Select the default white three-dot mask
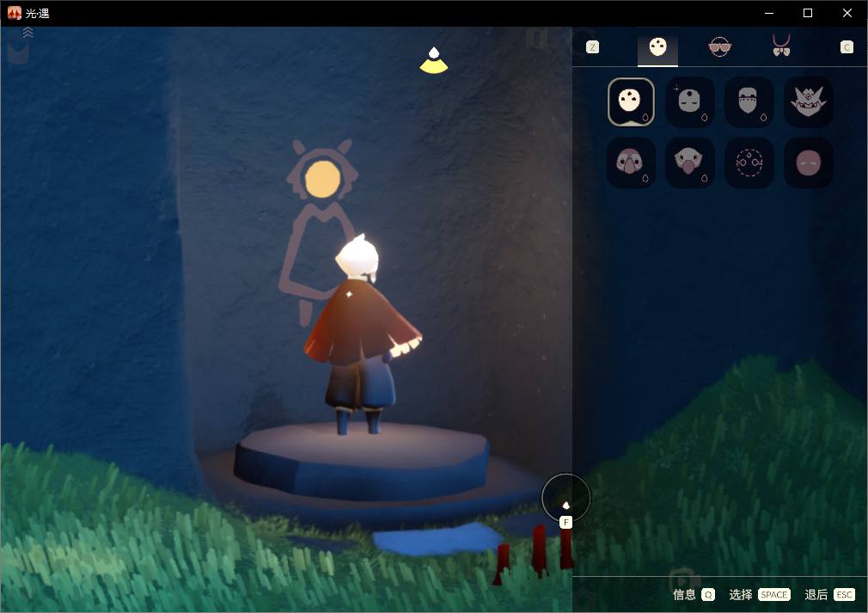The height and width of the screenshot is (613, 868). 631,102
